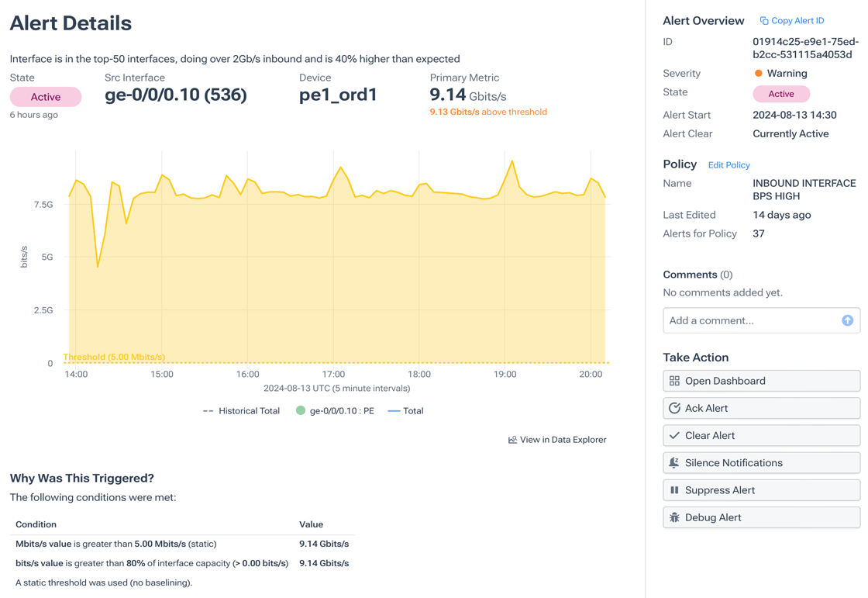The image size is (868, 598).
Task: Click the clock icon beside Ack Alert
Action: [x=674, y=408]
